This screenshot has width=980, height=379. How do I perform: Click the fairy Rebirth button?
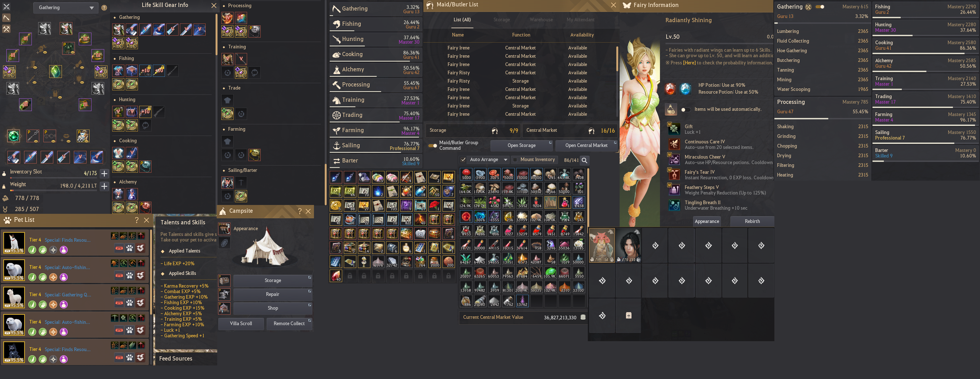(x=752, y=221)
